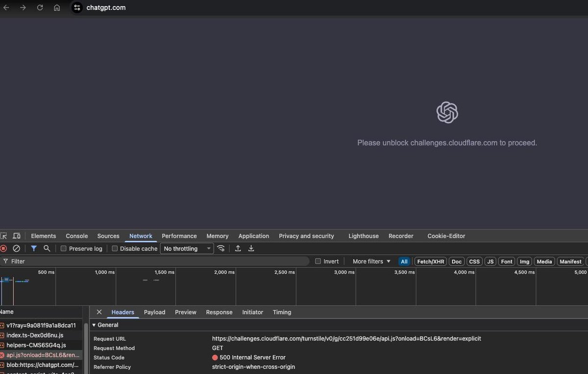Select the index.ts-Dex0d6nu.js request
This screenshot has height=374, width=588.
[x=41, y=335]
